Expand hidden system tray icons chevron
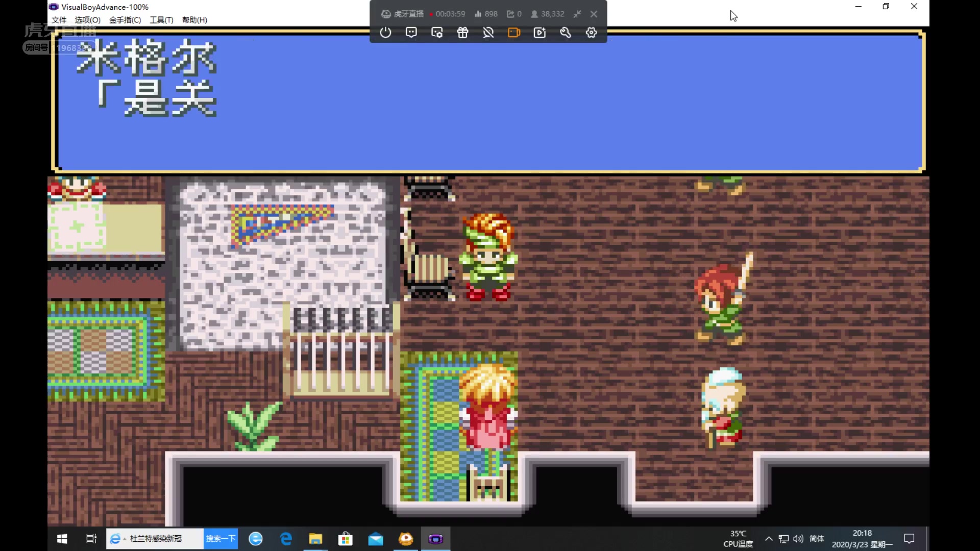This screenshot has height=551, width=980. coord(769,539)
